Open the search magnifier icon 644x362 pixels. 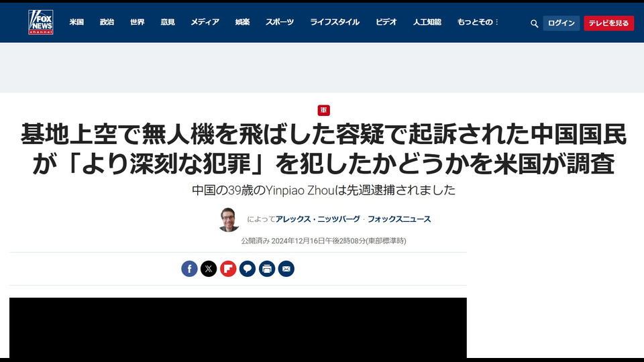coord(534,24)
